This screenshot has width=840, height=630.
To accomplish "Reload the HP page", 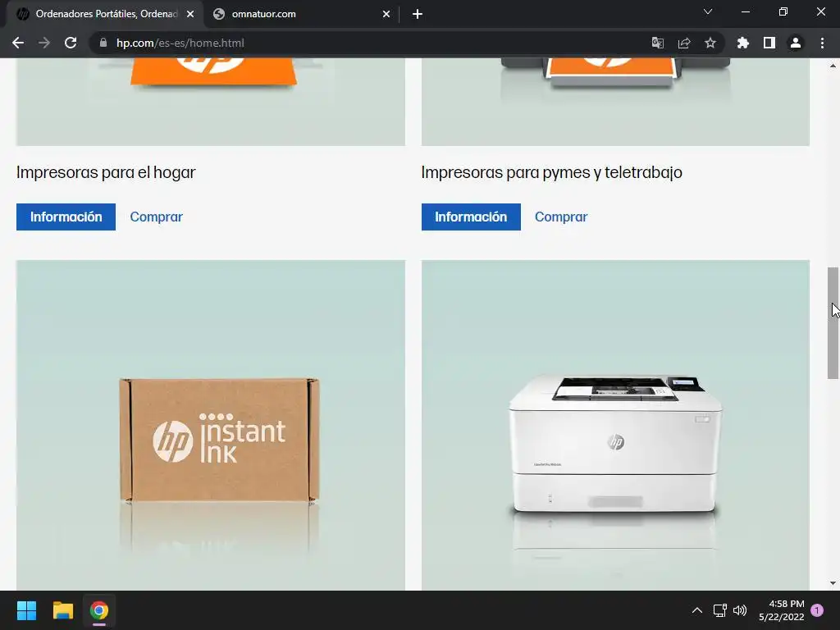I will click(x=71, y=43).
